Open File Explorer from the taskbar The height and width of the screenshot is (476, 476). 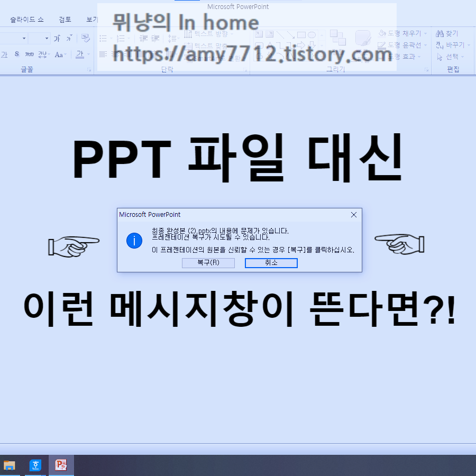10,465
